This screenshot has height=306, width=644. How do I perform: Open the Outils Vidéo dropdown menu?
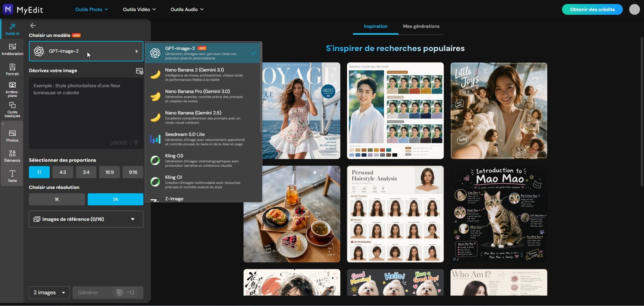(x=139, y=9)
